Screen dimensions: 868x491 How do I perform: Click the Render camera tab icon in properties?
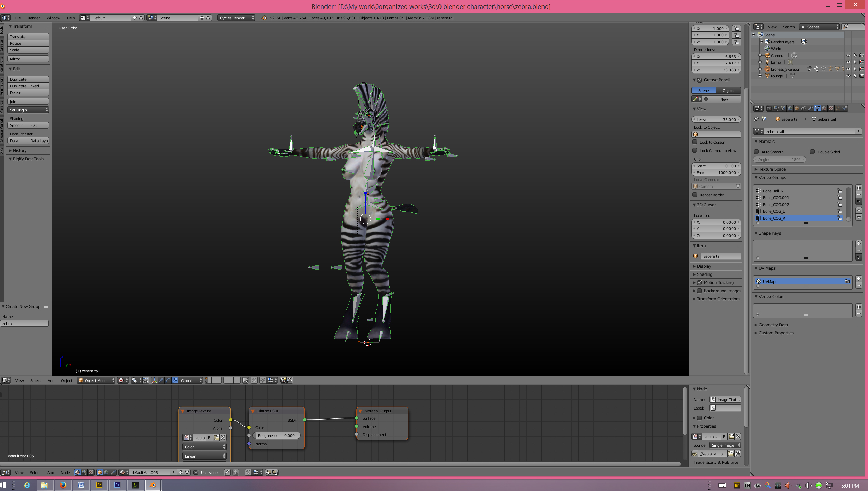[770, 108]
